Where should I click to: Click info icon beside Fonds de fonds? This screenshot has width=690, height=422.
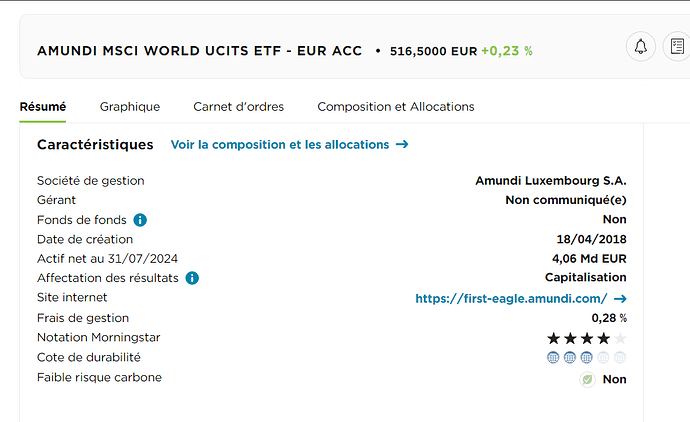(x=140, y=220)
